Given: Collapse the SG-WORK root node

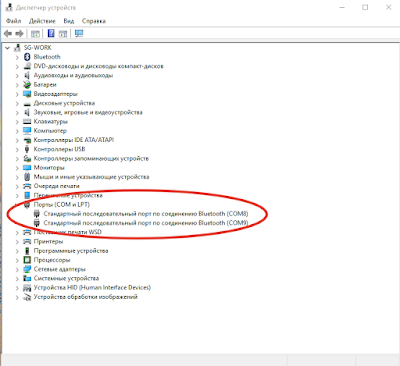Looking at the screenshot, I should (x=7, y=48).
